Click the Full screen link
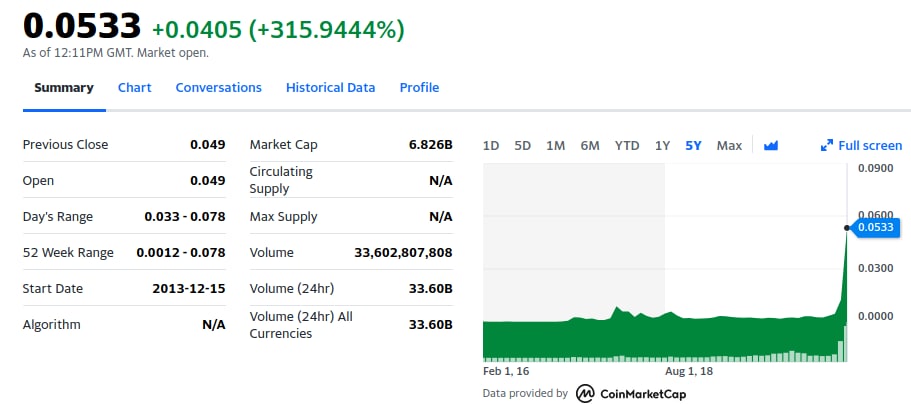 tap(870, 145)
